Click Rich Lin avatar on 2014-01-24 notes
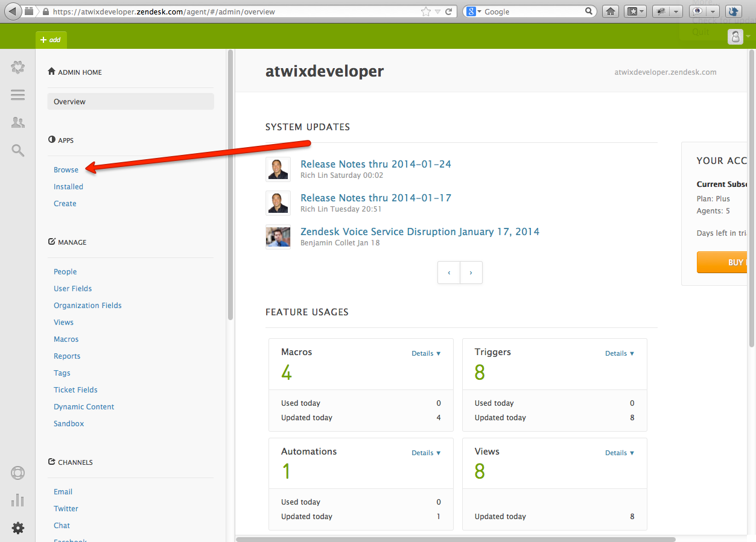Screen dimensions: 756x542 [278, 169]
